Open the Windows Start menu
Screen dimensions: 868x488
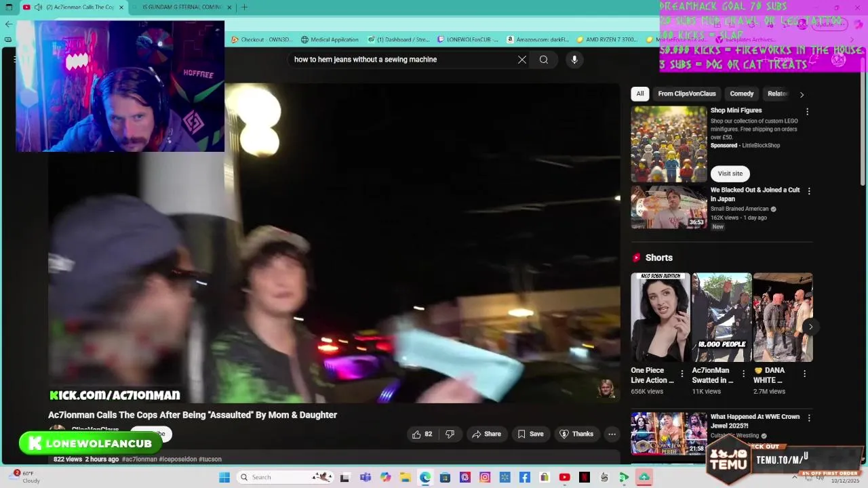click(x=224, y=477)
